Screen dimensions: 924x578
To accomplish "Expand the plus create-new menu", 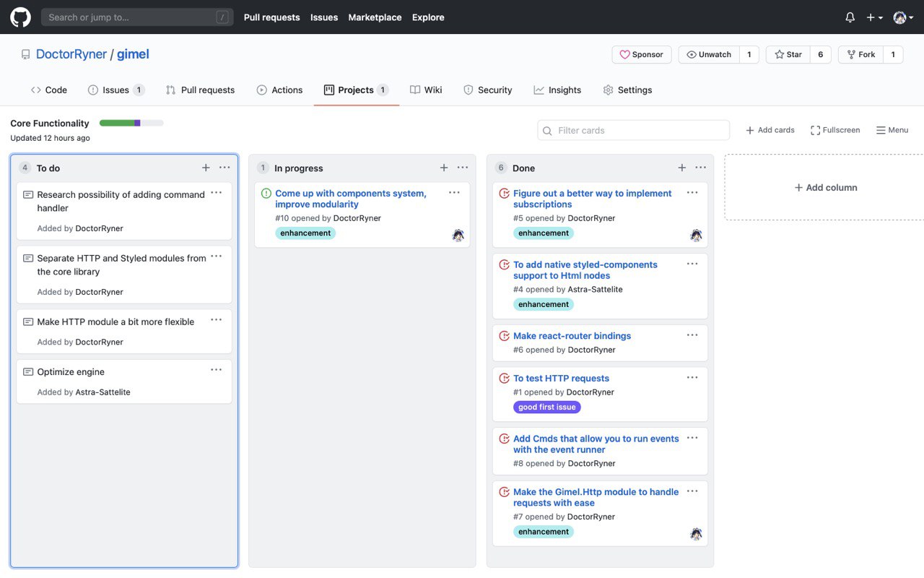I will point(874,17).
